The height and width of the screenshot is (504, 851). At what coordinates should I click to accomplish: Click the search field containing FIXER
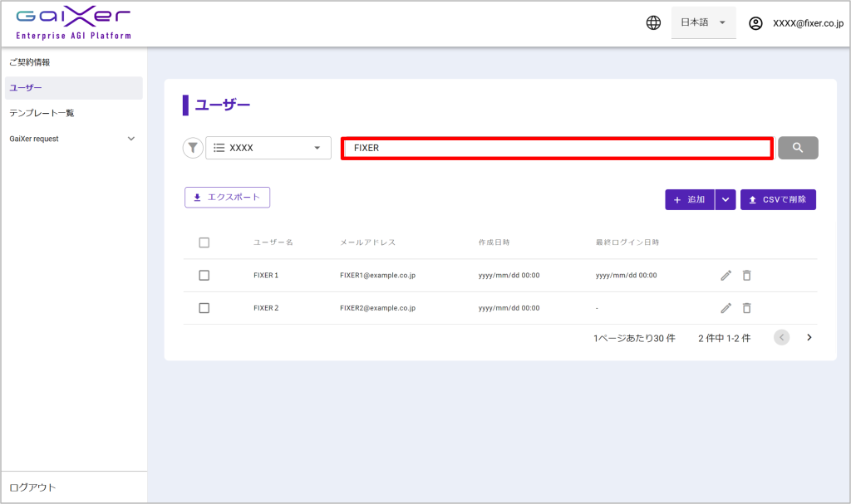pyautogui.click(x=557, y=148)
